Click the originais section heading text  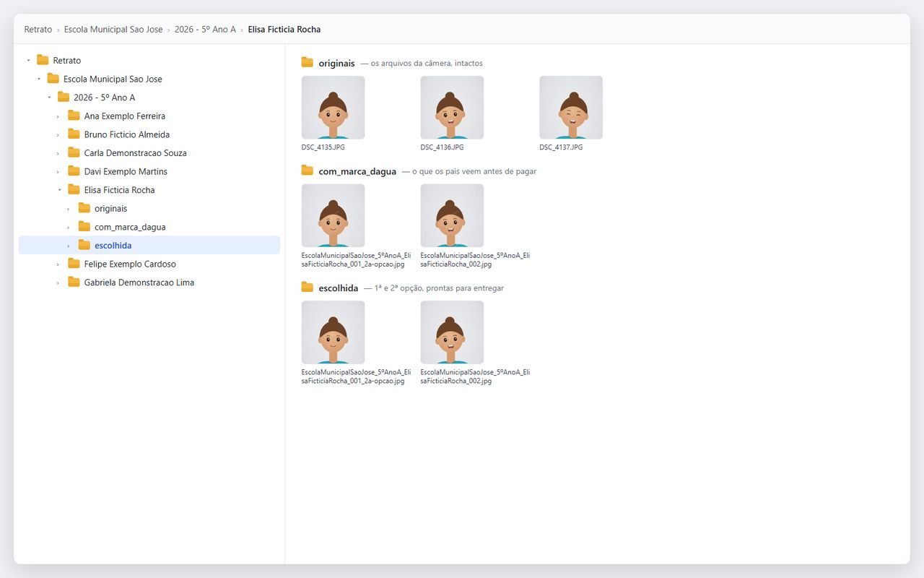tap(336, 64)
